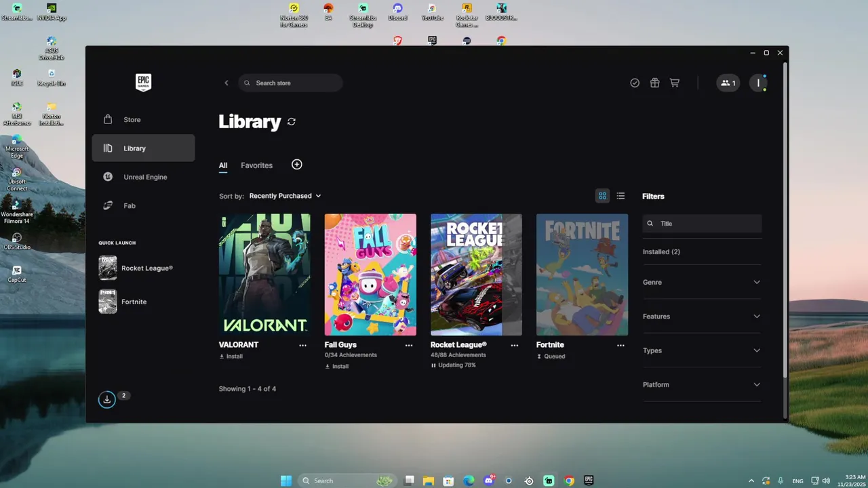Expand the Features filter
The height and width of the screenshot is (488, 868).
click(x=702, y=316)
